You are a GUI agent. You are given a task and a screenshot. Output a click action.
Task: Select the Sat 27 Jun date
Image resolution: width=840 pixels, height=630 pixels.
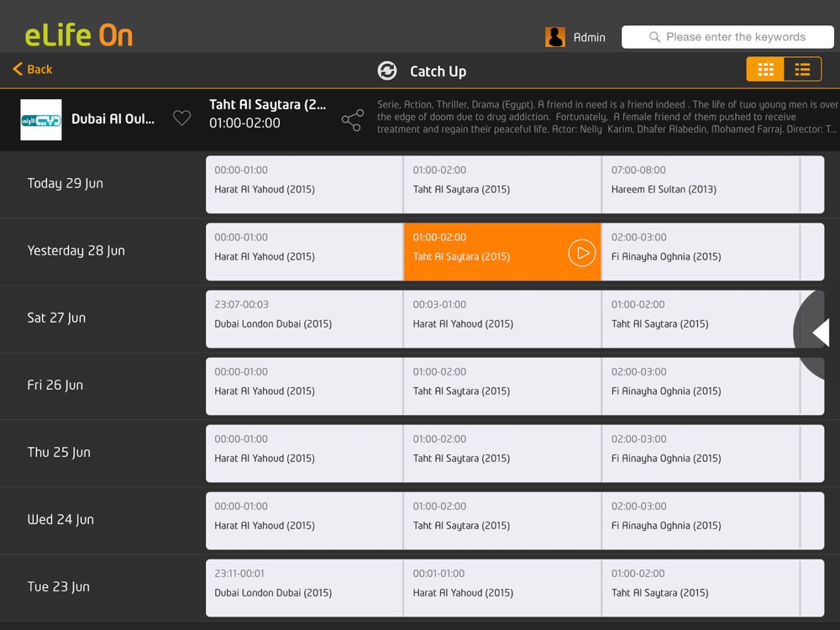coord(56,318)
